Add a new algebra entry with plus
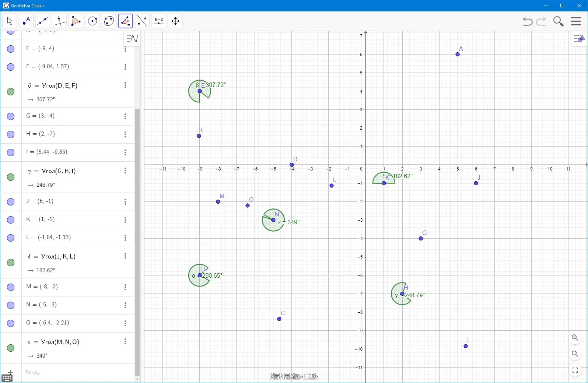The height and width of the screenshot is (383, 588). click(x=10, y=372)
